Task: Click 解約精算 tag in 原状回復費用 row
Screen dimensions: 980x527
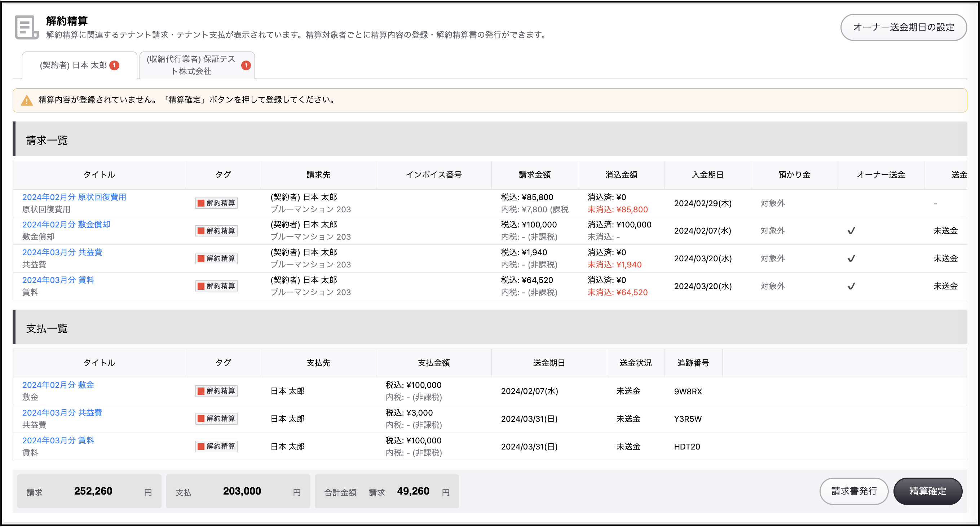Action: [216, 203]
